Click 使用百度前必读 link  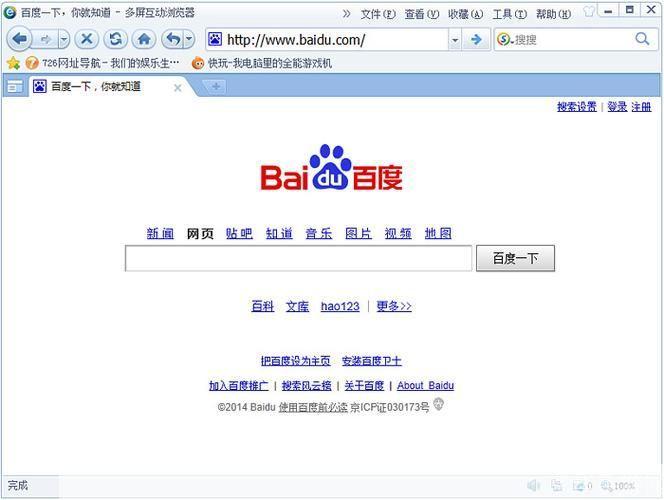pos(313,407)
